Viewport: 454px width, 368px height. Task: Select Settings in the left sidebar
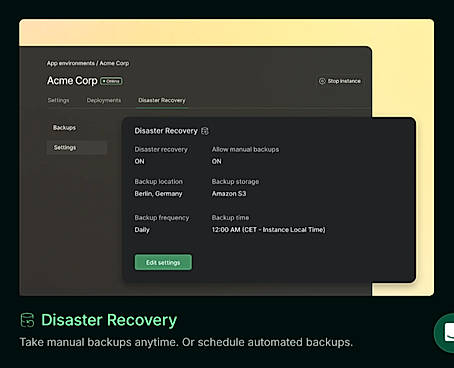pos(77,148)
